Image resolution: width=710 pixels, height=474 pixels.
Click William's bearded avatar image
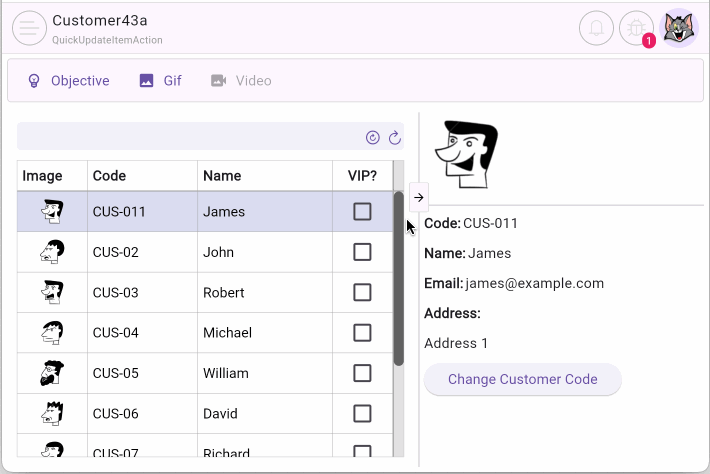pos(52,373)
